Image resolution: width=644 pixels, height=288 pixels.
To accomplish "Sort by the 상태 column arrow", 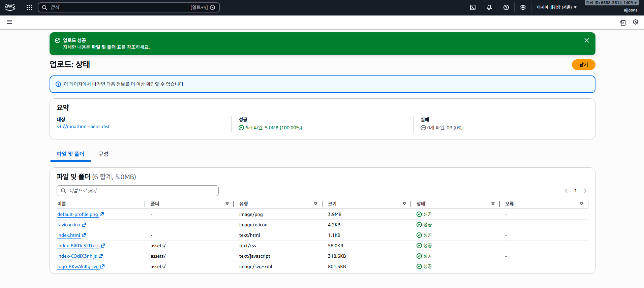I will pos(493,204).
